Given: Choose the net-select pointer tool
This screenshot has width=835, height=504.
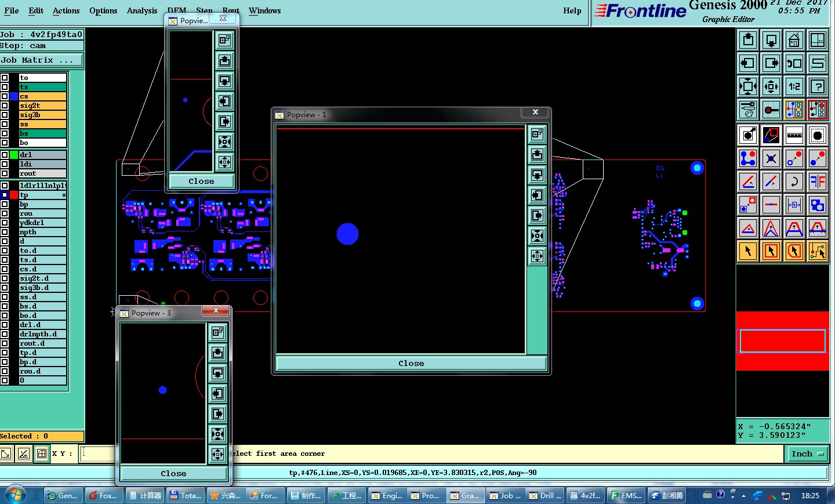Looking at the screenshot, I should point(818,251).
